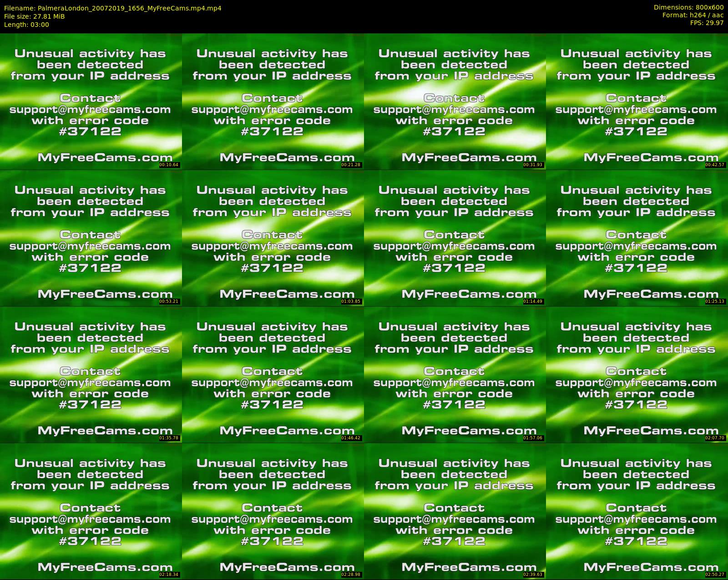Open the thumbnail timestamped 01:03.85
The width and height of the screenshot is (728, 580).
click(x=273, y=238)
